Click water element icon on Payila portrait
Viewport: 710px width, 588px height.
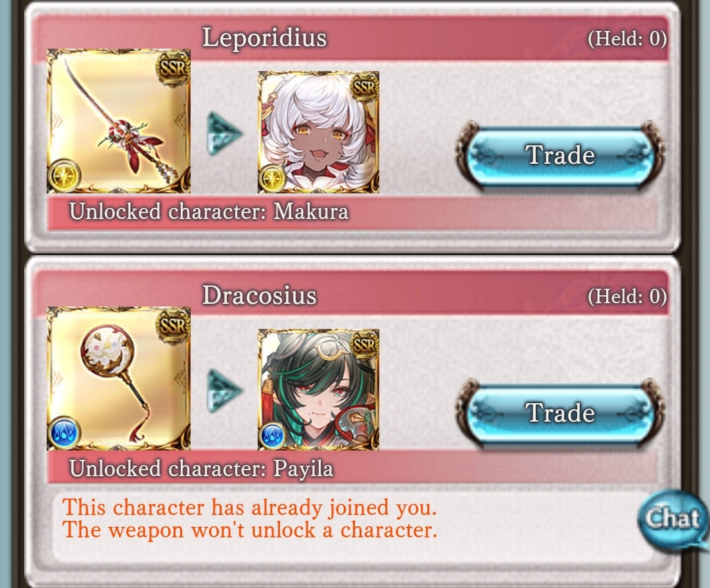point(272,436)
